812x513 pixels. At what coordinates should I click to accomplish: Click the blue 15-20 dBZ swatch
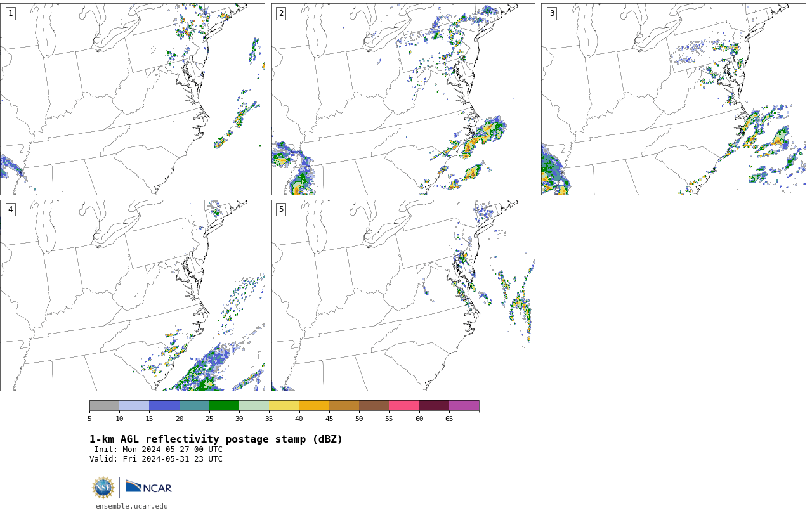tap(164, 406)
